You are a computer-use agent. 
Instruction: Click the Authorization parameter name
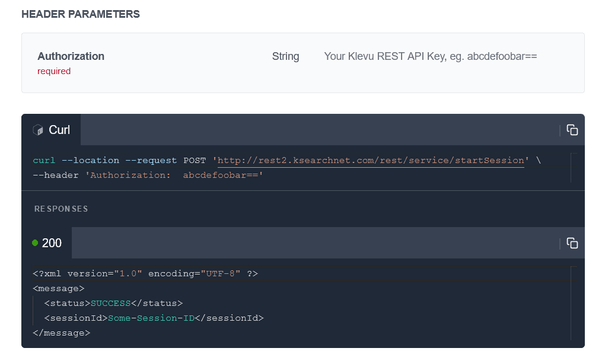[71, 56]
